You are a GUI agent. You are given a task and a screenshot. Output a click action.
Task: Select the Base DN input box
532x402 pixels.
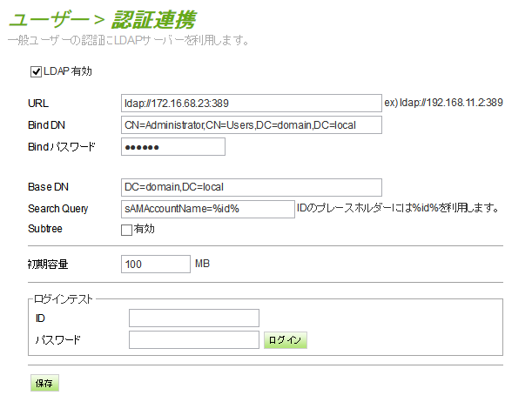click(x=252, y=187)
